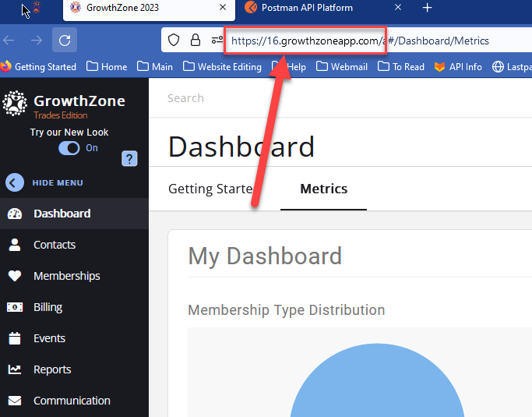This screenshot has height=417, width=532.
Task: Switch to the Metrics tab
Action: click(323, 189)
